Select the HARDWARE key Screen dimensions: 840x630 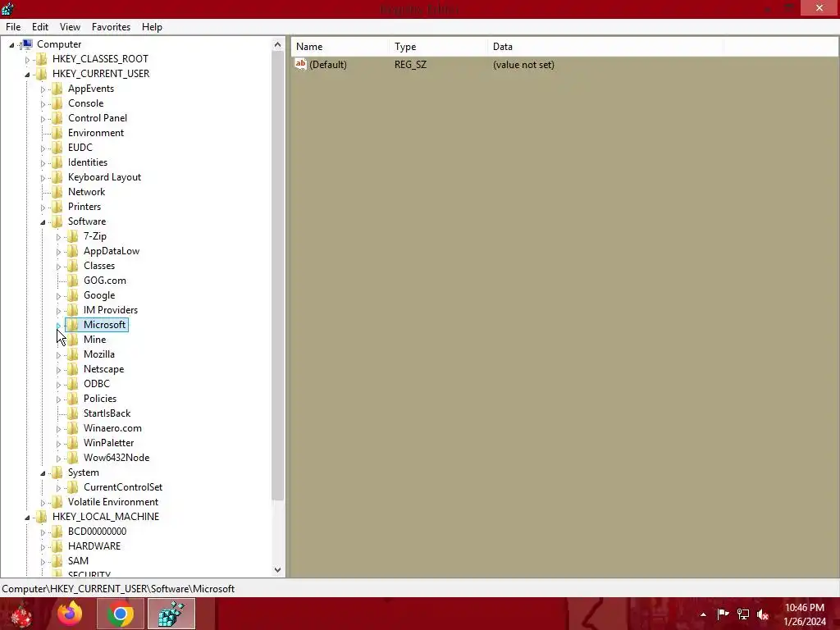pos(94,546)
